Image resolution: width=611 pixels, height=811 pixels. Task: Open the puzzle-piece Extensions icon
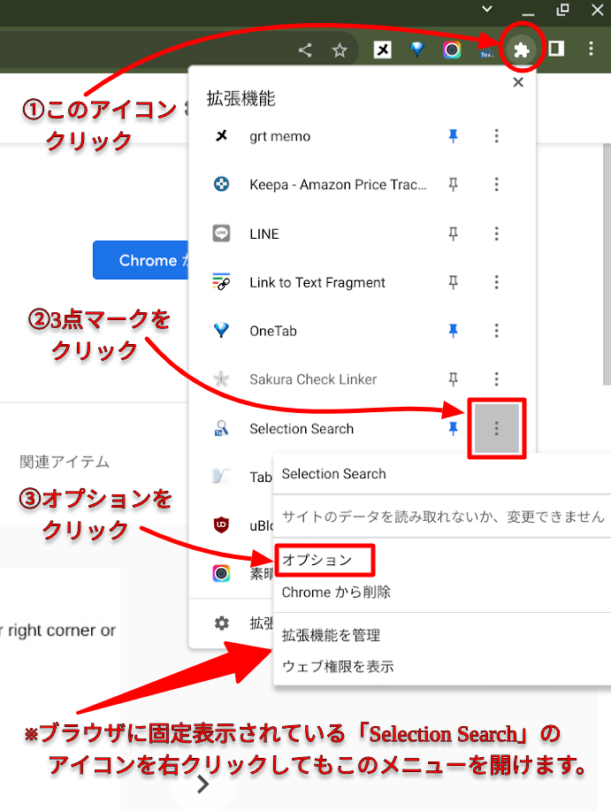coord(521,50)
